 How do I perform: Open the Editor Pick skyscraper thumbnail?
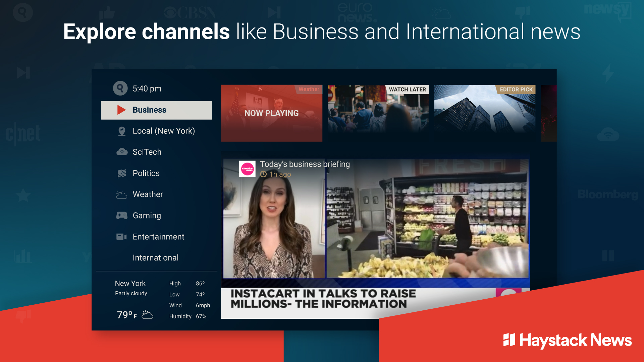point(485,113)
